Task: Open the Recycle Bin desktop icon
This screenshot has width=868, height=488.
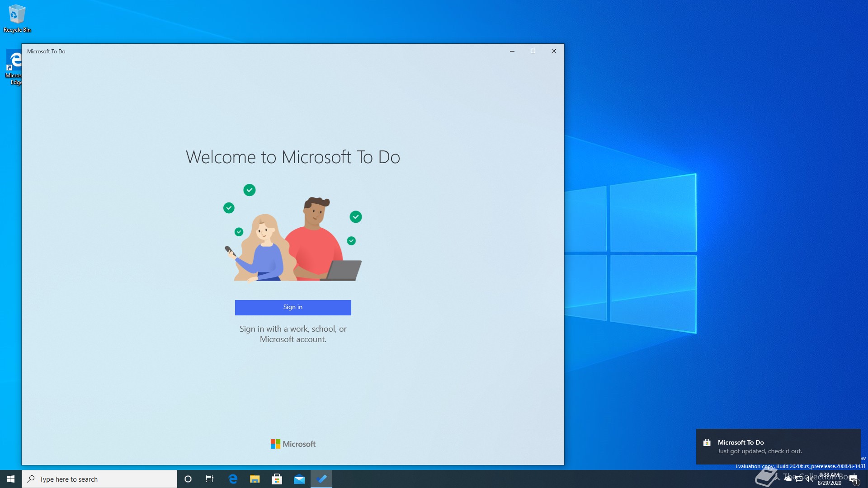Action: pos(17,19)
